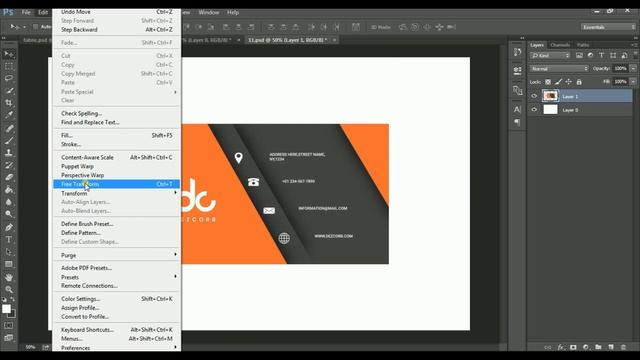Screen dimensions: 640x360
Task: Select the Blur tool
Action: click(9, 202)
